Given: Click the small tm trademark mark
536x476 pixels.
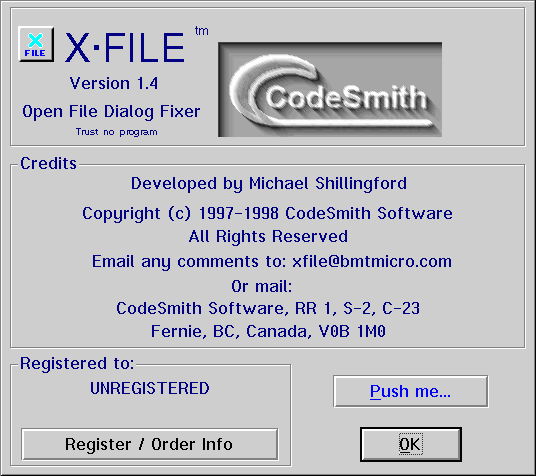Looking at the screenshot, I should [202, 31].
